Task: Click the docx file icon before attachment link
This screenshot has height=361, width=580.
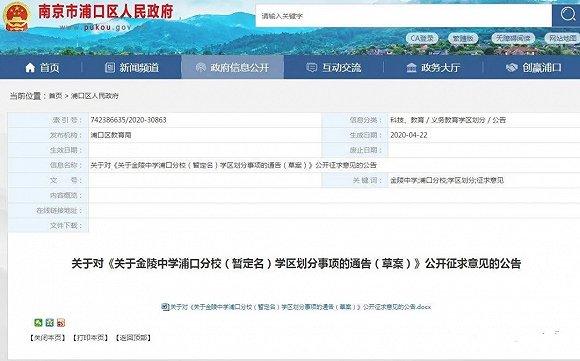Action: coord(165,307)
